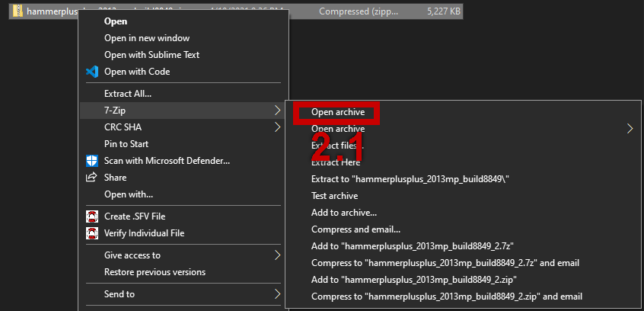Choose Add to "hammerplusplus_2013mp_build8849_2.zip"

(x=414, y=279)
